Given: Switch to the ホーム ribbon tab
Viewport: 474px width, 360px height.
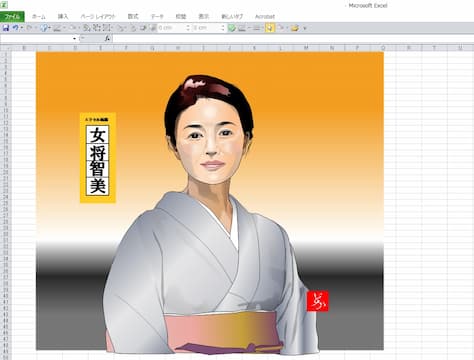Looking at the screenshot, I should pyautogui.click(x=39, y=16).
